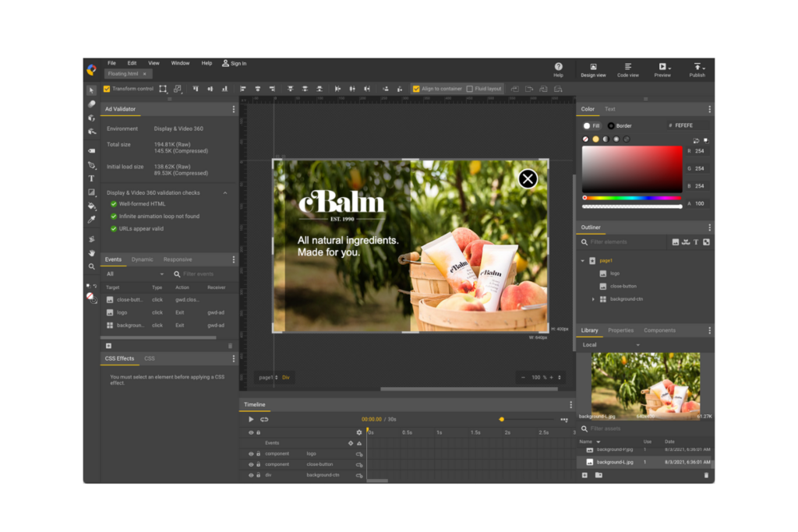Select the Hand pan tool
Screen dimensions: 798x532
(92, 253)
